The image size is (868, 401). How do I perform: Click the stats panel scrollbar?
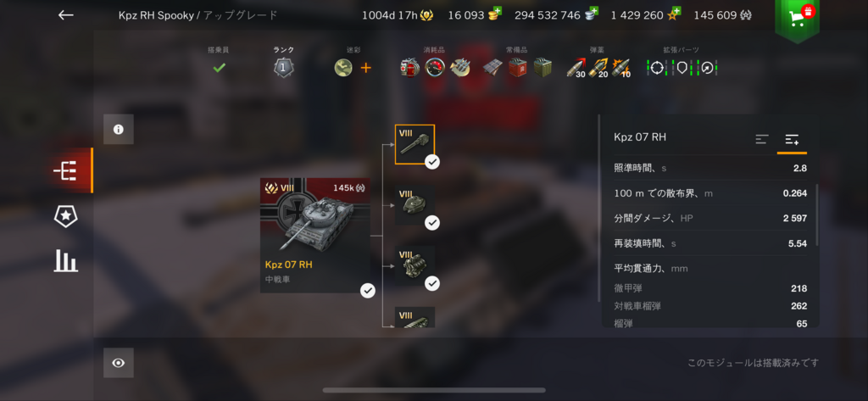click(818, 214)
